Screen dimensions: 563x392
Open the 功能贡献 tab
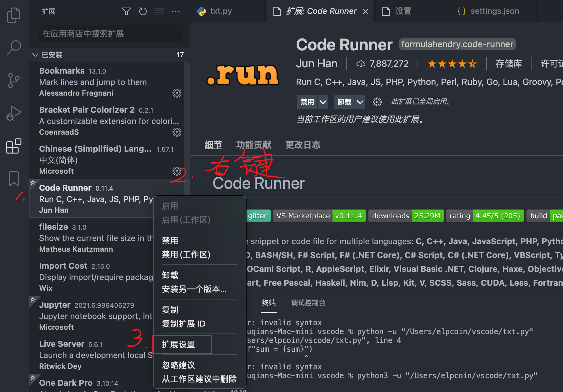(254, 145)
